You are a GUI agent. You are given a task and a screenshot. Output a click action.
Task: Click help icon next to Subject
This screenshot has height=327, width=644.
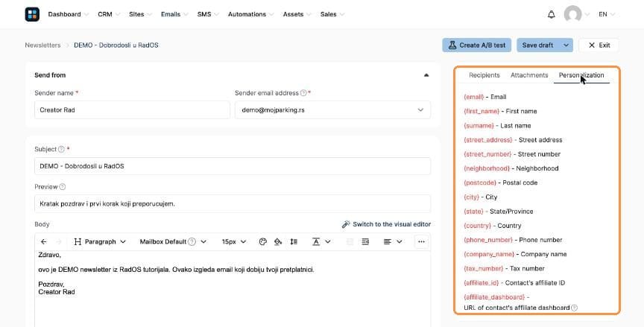click(61, 149)
